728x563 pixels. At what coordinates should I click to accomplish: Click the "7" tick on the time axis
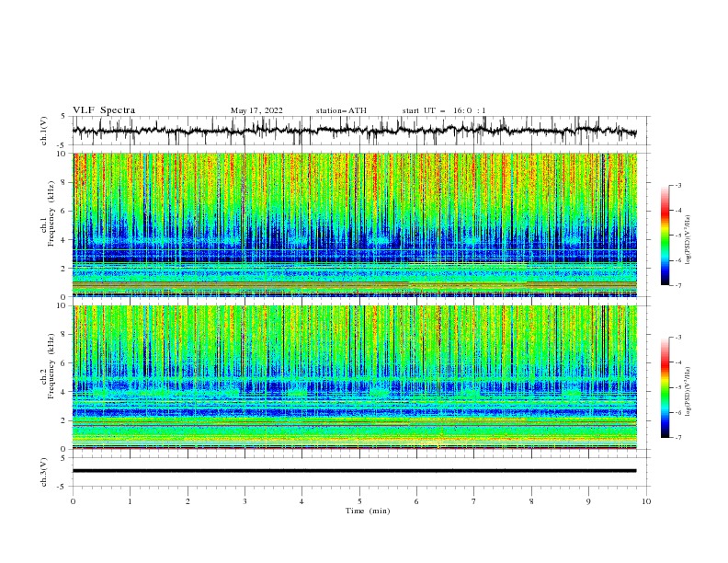click(x=474, y=501)
